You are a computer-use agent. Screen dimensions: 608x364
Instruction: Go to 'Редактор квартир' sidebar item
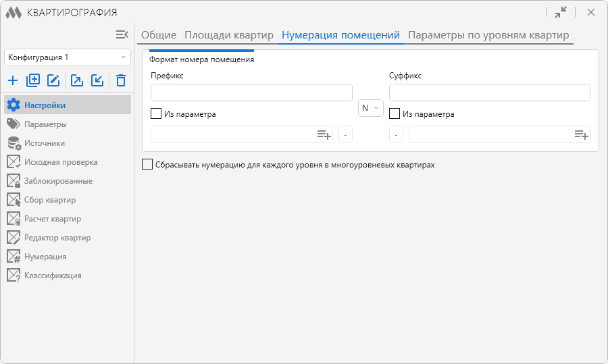[57, 238]
